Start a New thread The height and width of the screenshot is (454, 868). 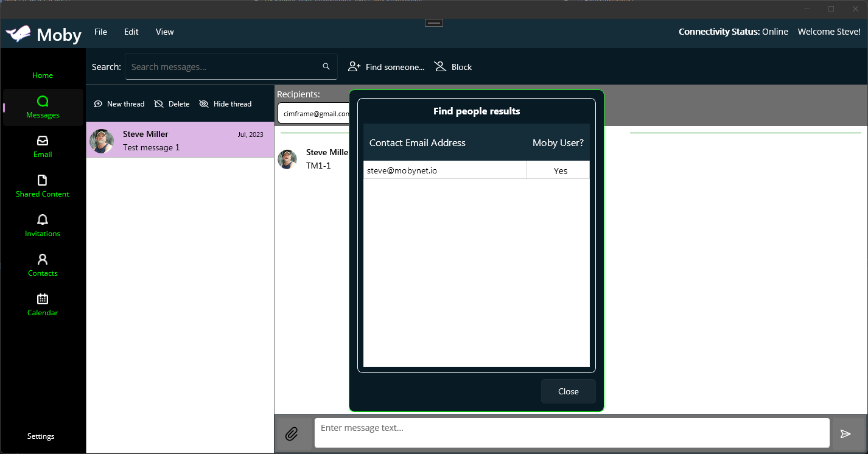pos(119,104)
